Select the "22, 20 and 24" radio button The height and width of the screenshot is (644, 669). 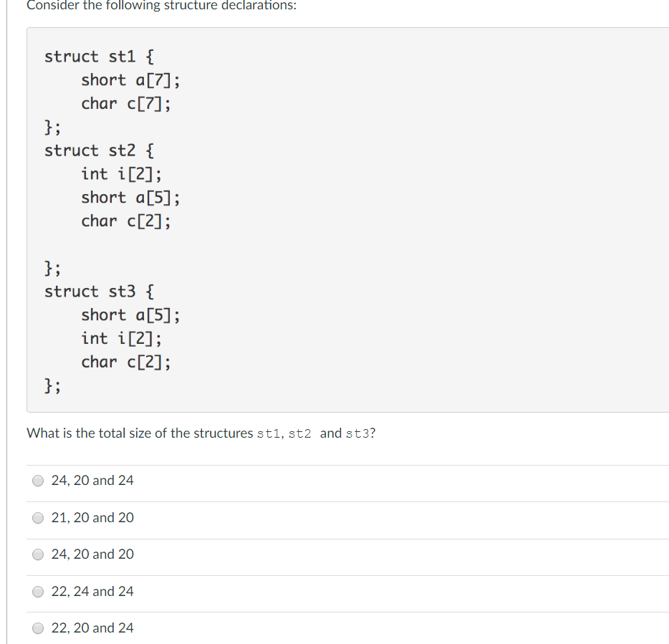[38, 628]
